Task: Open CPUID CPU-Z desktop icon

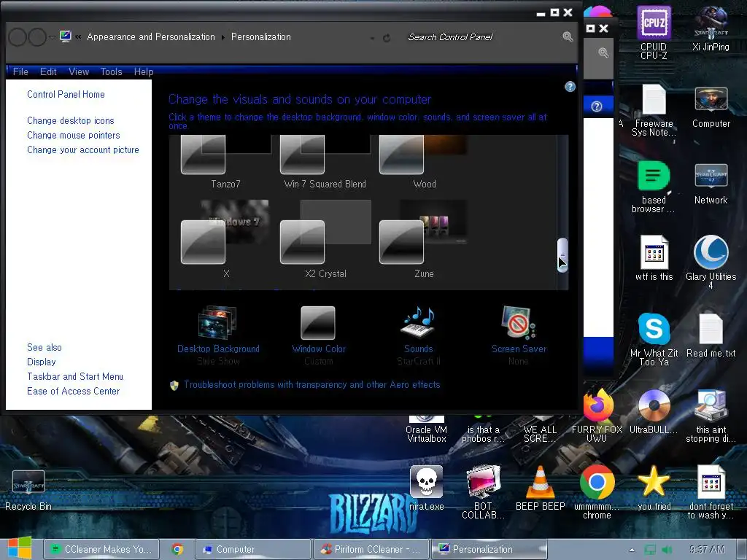Action: pos(654,31)
